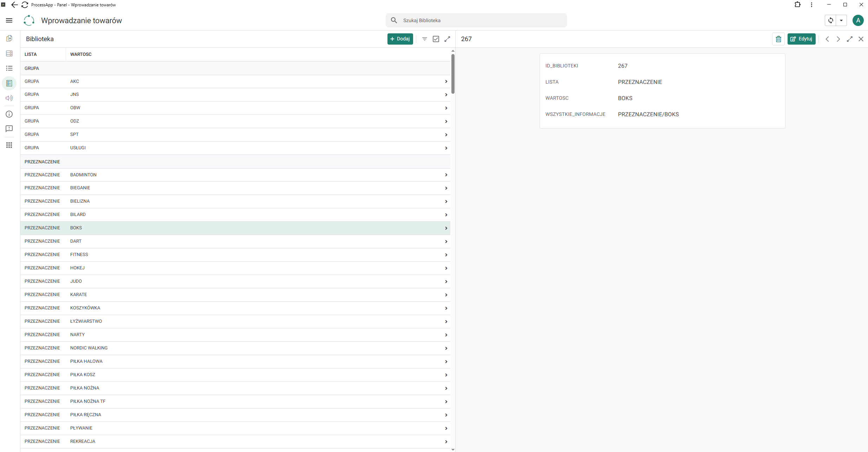Delete record 267 with trash icon
Screen dimensions: 868x452
coord(778,39)
